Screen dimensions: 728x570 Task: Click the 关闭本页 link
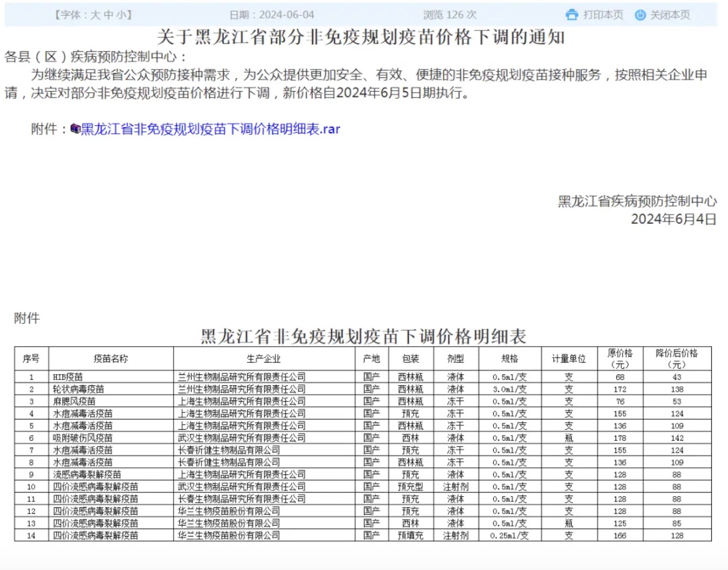coord(670,15)
